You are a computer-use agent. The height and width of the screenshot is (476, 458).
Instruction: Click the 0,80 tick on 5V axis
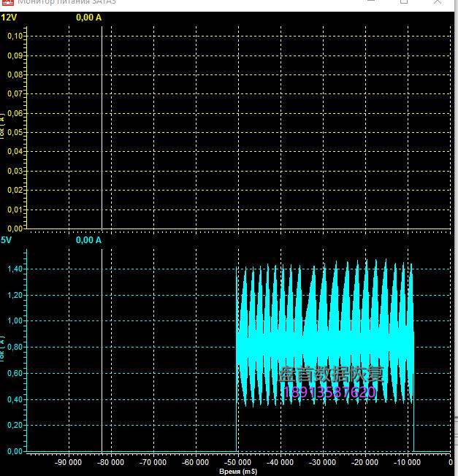point(15,347)
